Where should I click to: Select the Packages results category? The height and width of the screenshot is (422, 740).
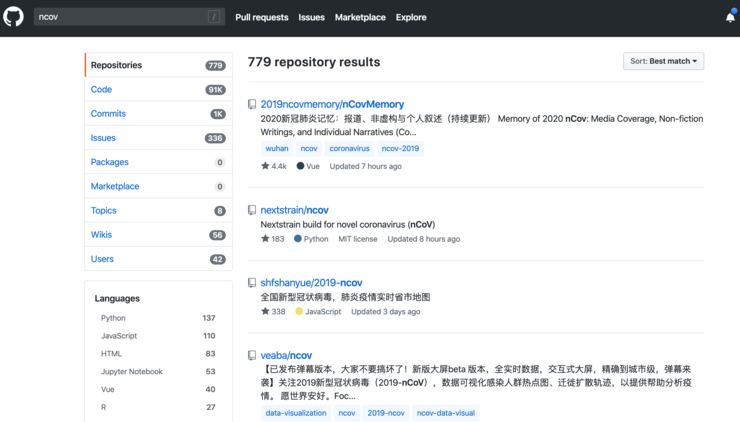click(x=159, y=162)
